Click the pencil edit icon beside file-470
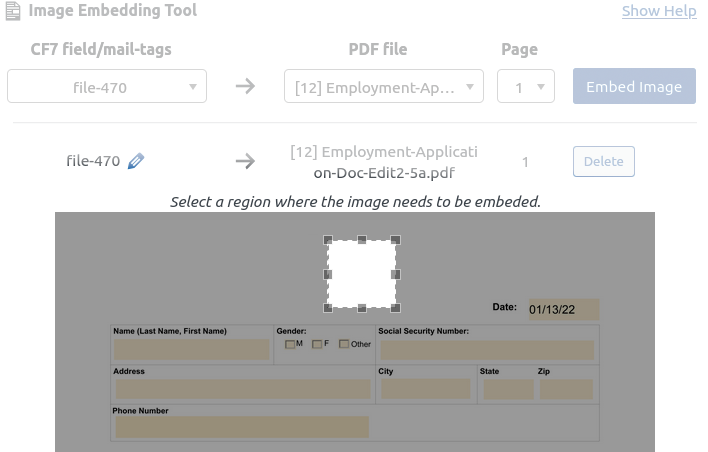Viewport: 708px width, 452px height. point(136,161)
